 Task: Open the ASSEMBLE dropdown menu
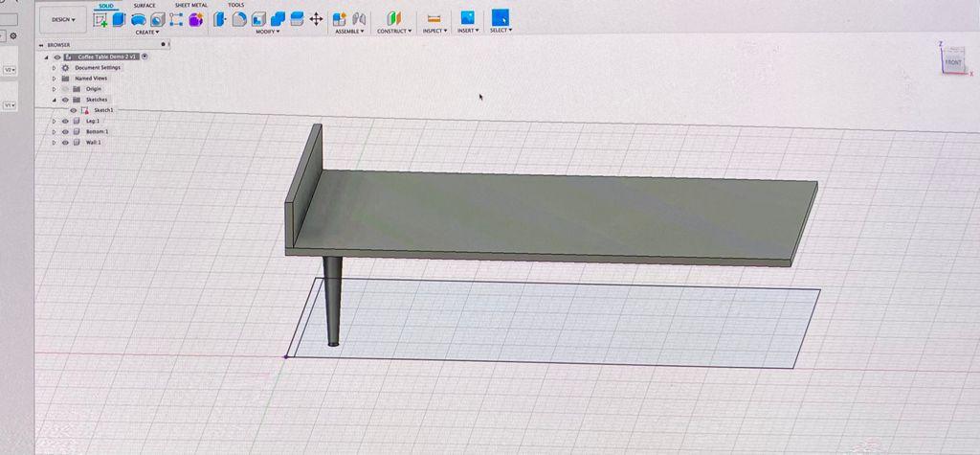pos(349,32)
